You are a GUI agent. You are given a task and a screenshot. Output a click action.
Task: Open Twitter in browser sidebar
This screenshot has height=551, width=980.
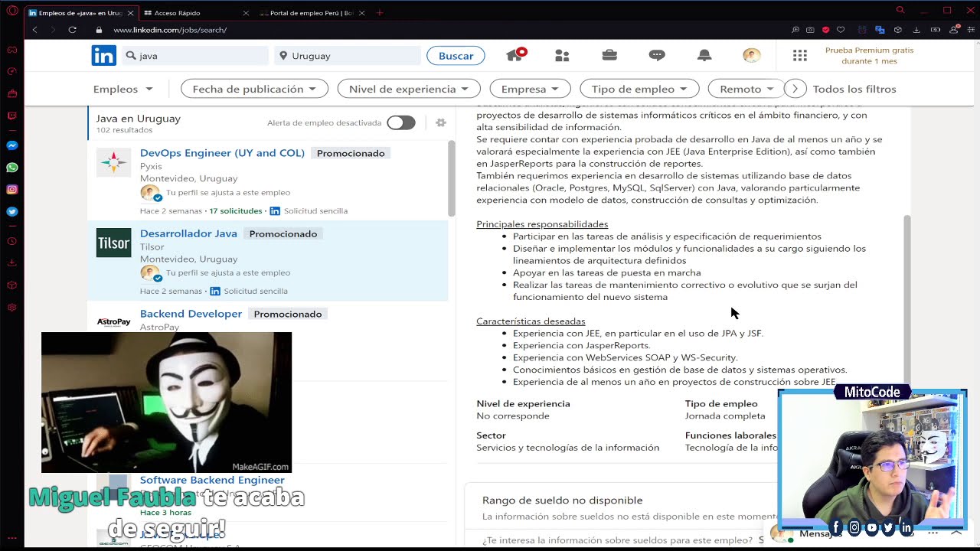tap(11, 211)
